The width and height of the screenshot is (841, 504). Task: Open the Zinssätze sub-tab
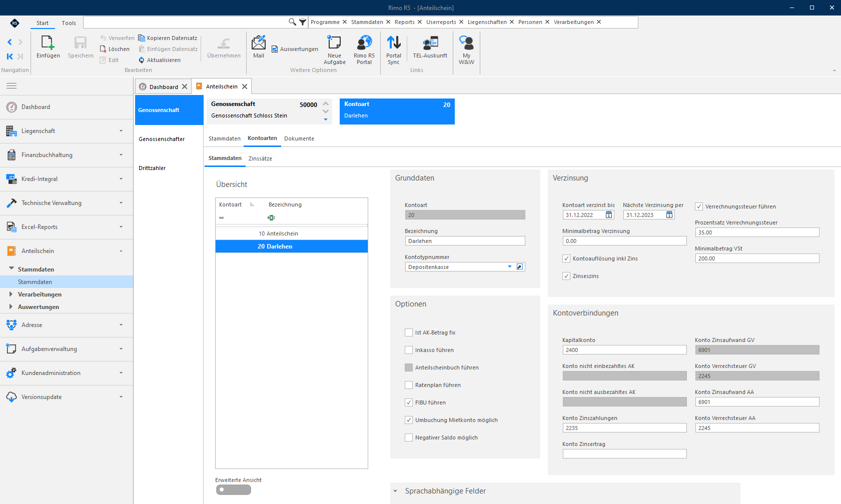pyautogui.click(x=260, y=158)
